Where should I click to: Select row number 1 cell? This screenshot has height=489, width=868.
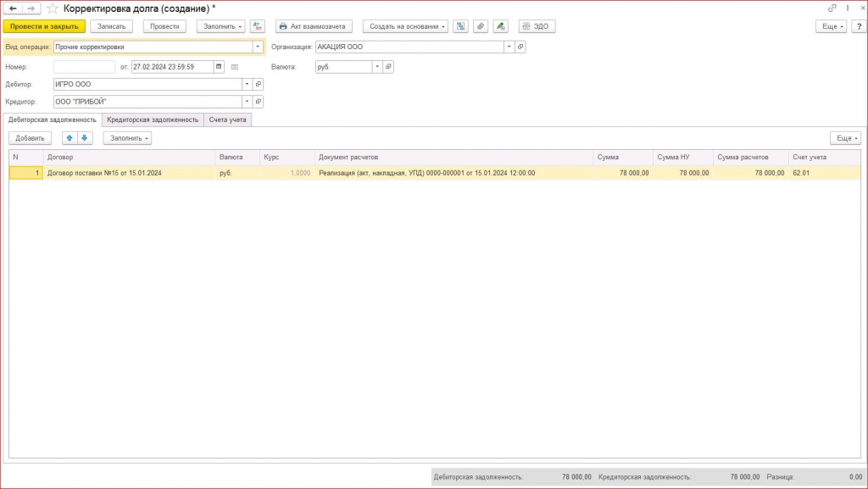point(26,173)
